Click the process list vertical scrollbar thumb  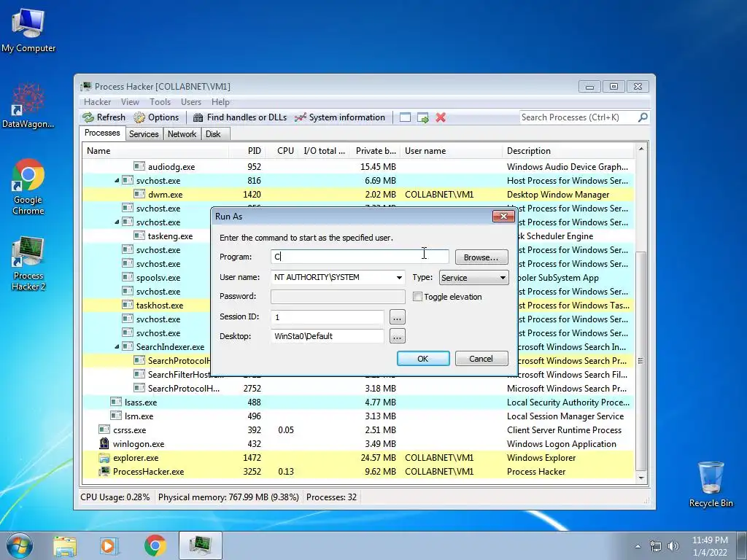coord(641,361)
